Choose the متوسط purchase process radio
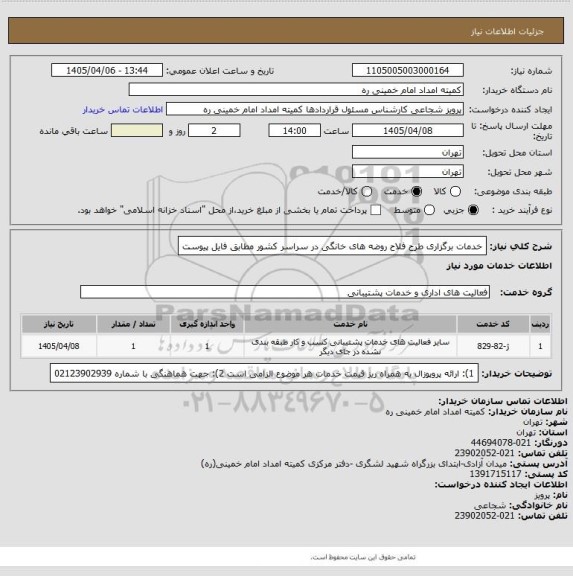573x576 pixels. click(x=429, y=210)
